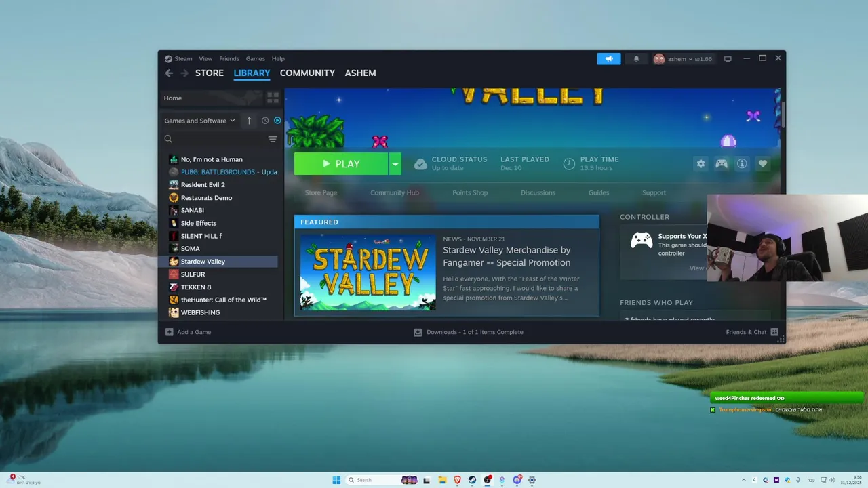
Task: Open File Explorer from the taskbar
Action: [x=441, y=480]
